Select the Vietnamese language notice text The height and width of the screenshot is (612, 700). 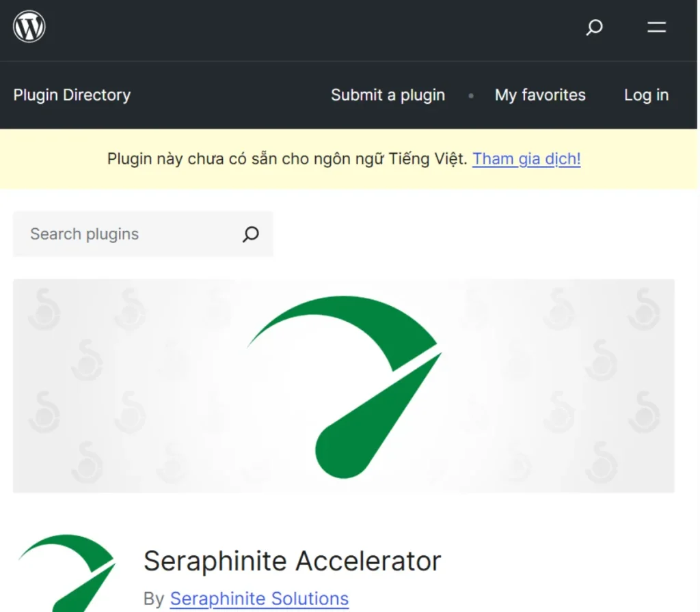[287, 158]
